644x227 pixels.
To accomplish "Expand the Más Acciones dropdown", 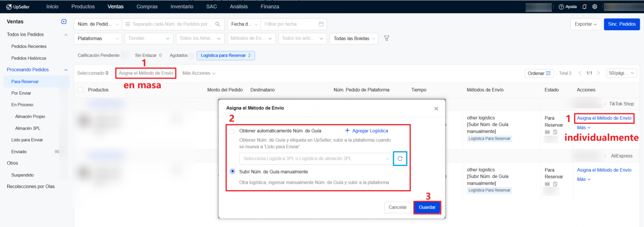I will (199, 73).
